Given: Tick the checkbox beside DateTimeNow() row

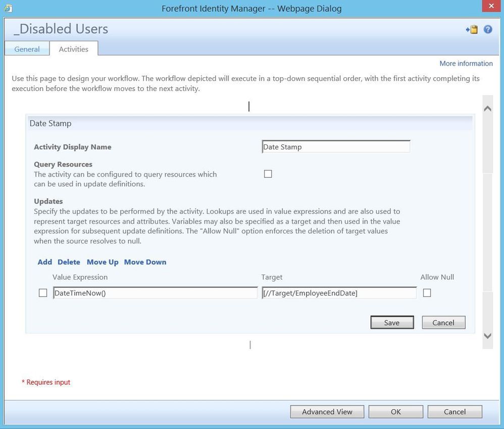Looking at the screenshot, I should (43, 293).
